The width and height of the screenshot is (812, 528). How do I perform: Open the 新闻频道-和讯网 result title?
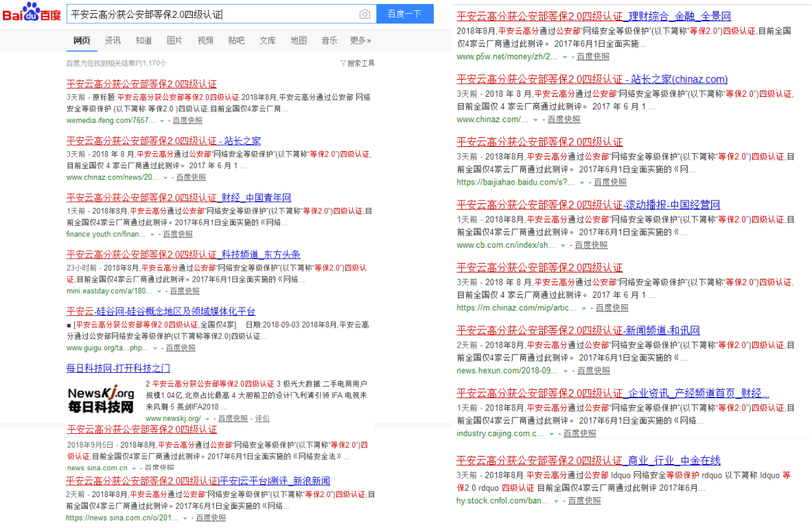(579, 330)
